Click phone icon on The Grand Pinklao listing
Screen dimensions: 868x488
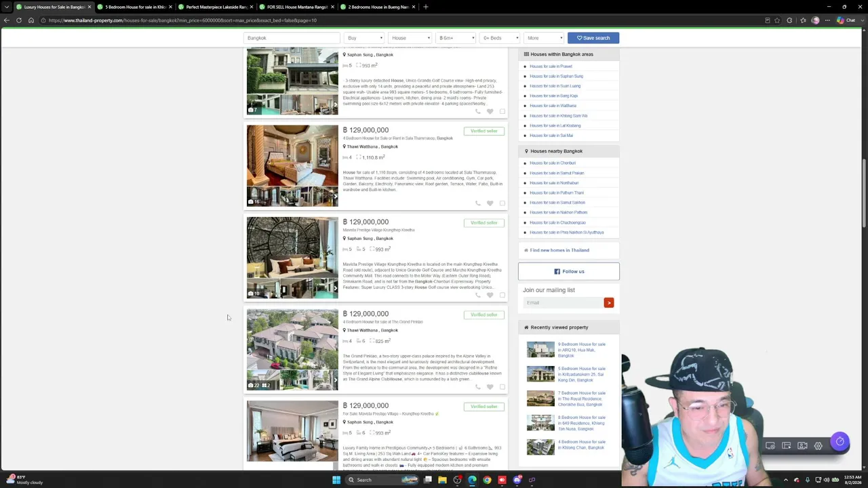coord(478,387)
